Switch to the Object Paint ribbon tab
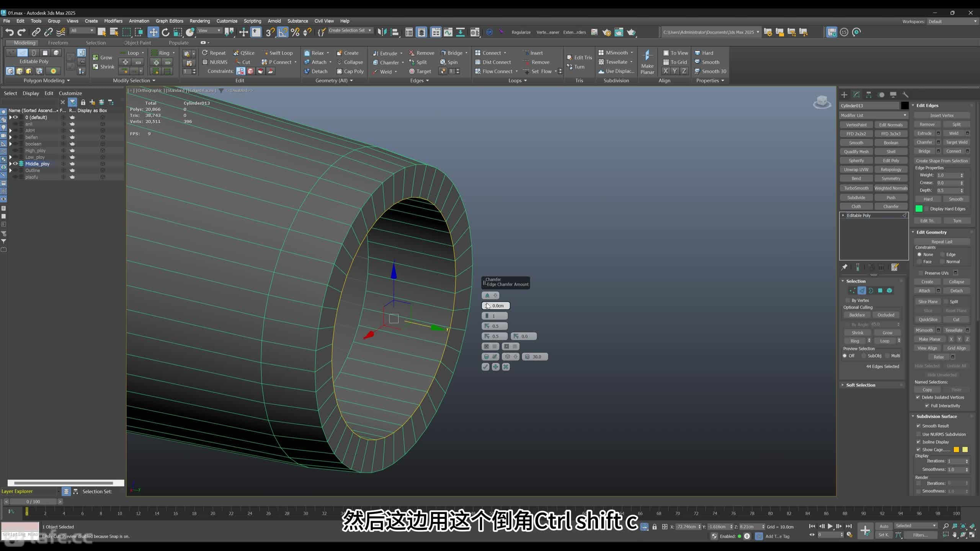The width and height of the screenshot is (980, 551). 137,43
